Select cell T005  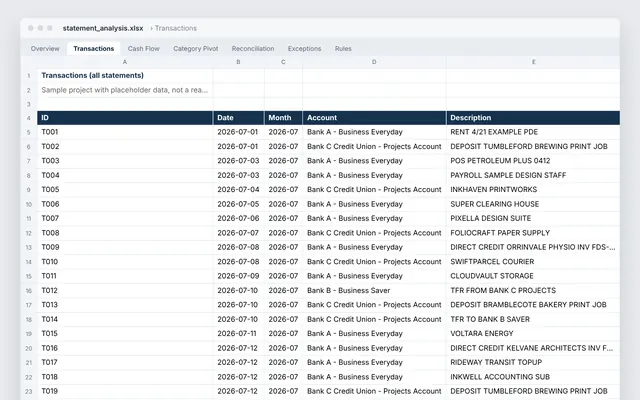[124, 190]
